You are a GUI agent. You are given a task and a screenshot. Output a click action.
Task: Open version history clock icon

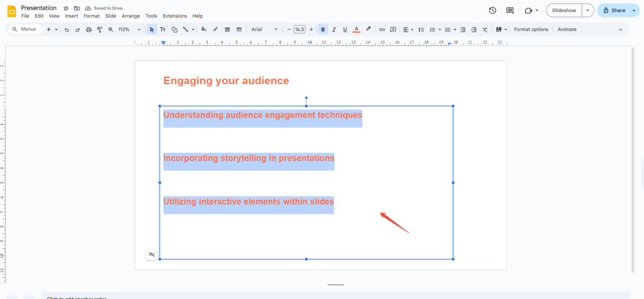[492, 10]
